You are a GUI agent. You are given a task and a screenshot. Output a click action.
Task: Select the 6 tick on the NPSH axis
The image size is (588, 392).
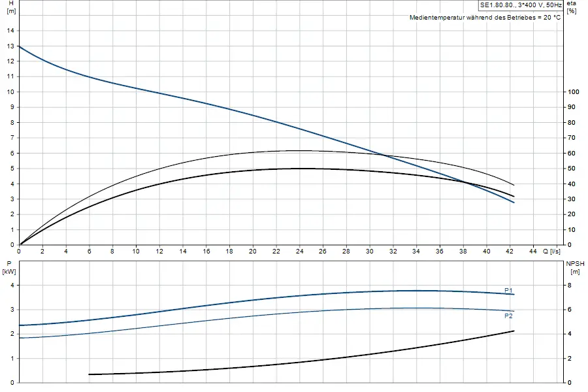(570, 310)
